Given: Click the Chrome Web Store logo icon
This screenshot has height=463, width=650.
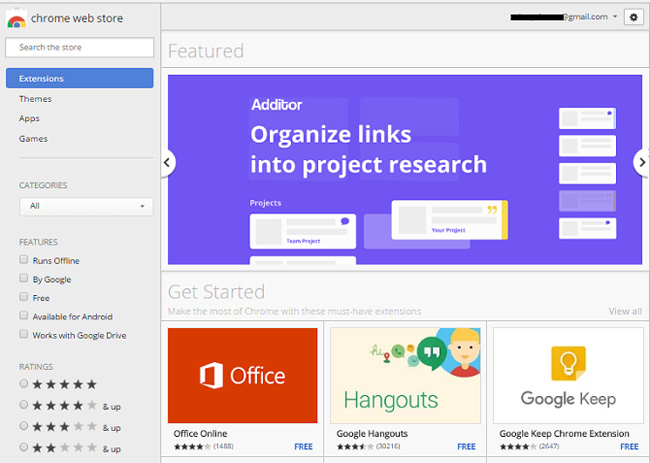Looking at the screenshot, I should [x=16, y=18].
